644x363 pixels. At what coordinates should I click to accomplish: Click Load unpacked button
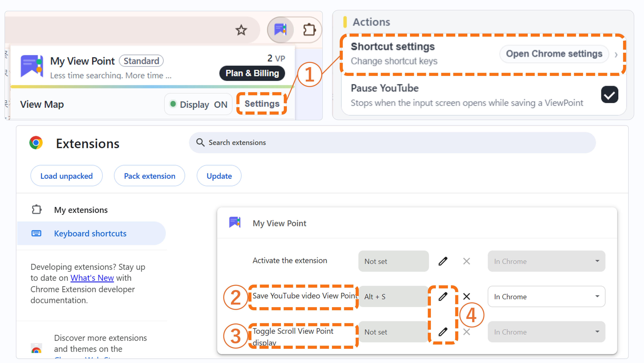tap(66, 176)
